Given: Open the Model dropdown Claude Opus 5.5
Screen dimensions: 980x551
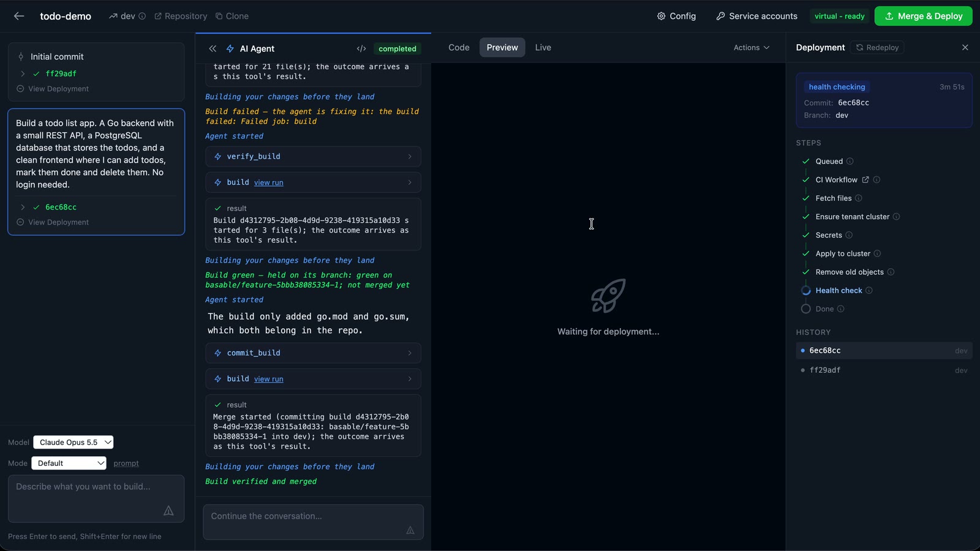Looking at the screenshot, I should 73,442.
